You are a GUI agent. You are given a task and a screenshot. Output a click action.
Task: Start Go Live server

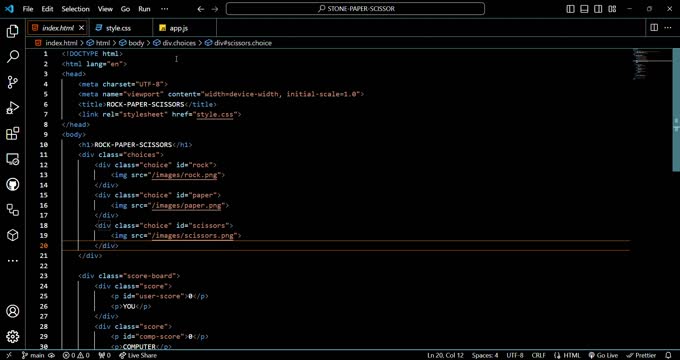pos(603,355)
